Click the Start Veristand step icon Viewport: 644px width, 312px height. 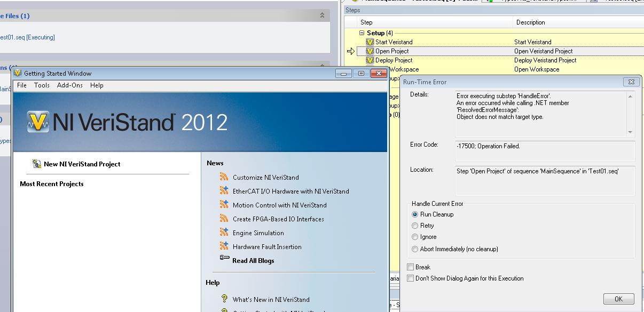coord(370,42)
